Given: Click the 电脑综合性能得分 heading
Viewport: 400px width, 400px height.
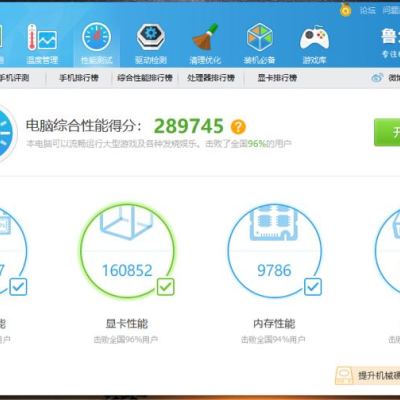Looking at the screenshot, I should pyautogui.click(x=84, y=126).
